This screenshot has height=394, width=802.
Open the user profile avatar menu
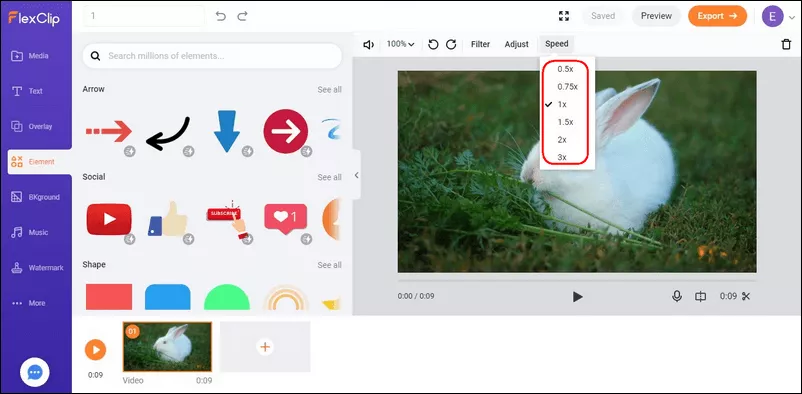click(x=772, y=16)
